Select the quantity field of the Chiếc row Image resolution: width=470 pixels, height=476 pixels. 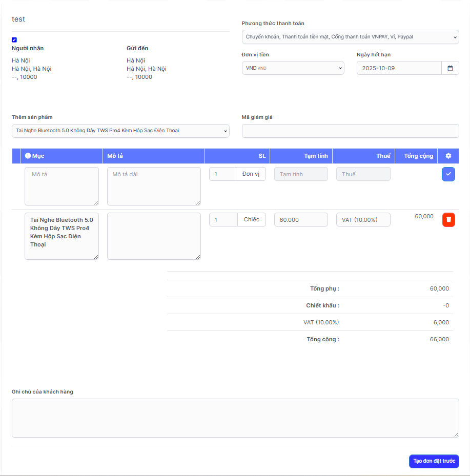pyautogui.click(x=223, y=220)
